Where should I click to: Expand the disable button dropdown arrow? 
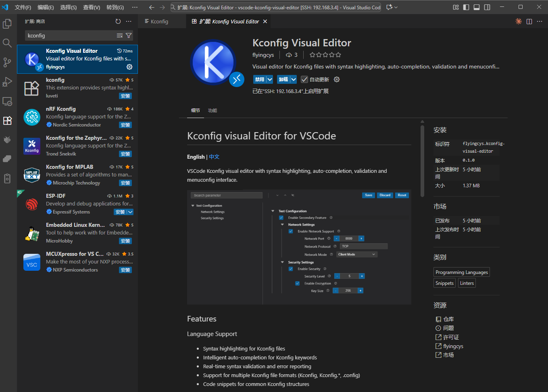pyautogui.click(x=270, y=80)
